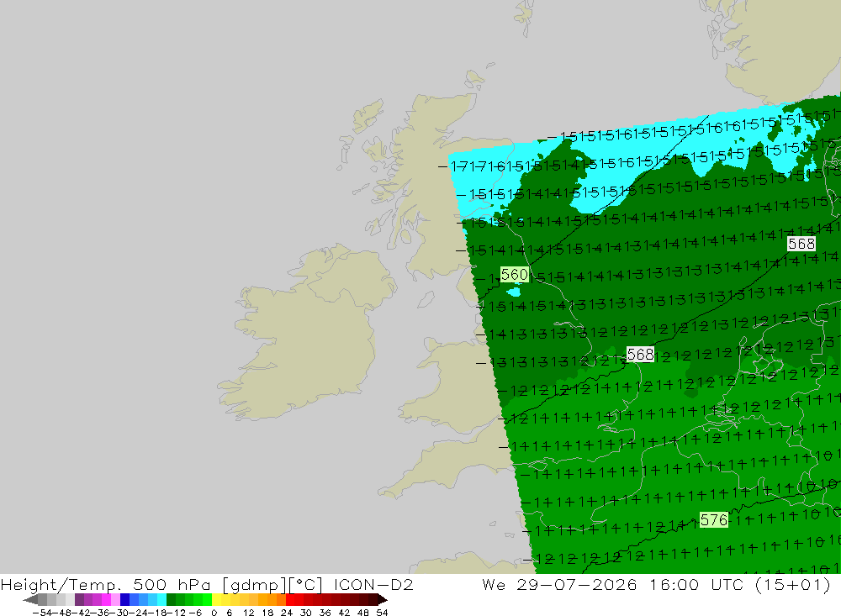Viewport: 841px width, 616px height.
Task: Click the pure red swatch above 24 label
Action: click(x=290, y=599)
